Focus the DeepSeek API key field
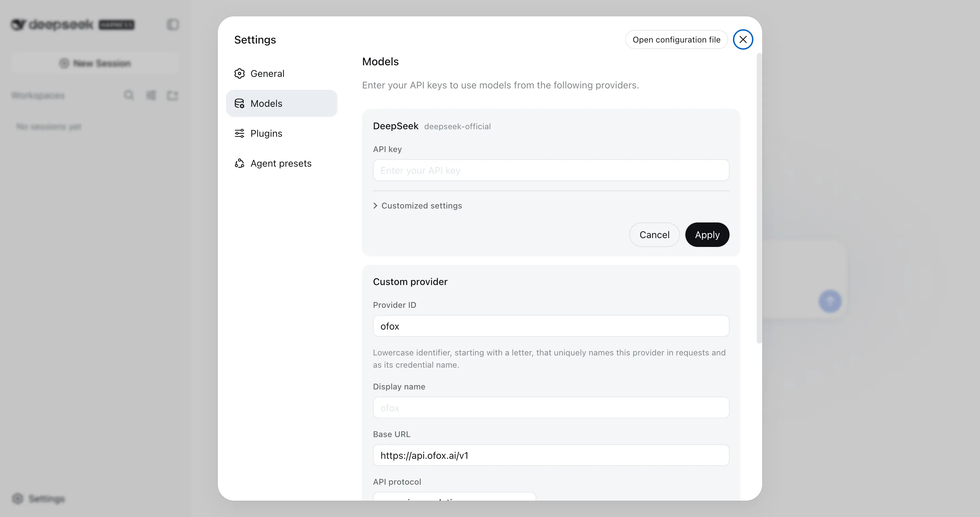The height and width of the screenshot is (517, 980). pos(551,170)
